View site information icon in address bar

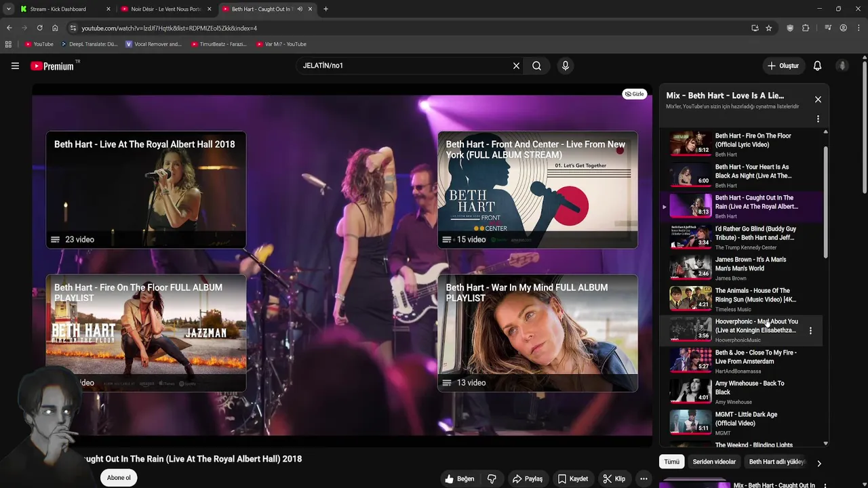click(73, 28)
